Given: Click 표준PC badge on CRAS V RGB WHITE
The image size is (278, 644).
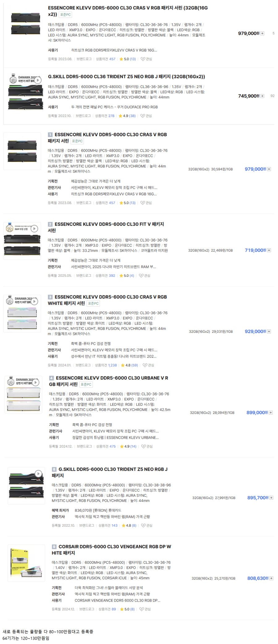Looking at the screenshot, I should 93,303.
